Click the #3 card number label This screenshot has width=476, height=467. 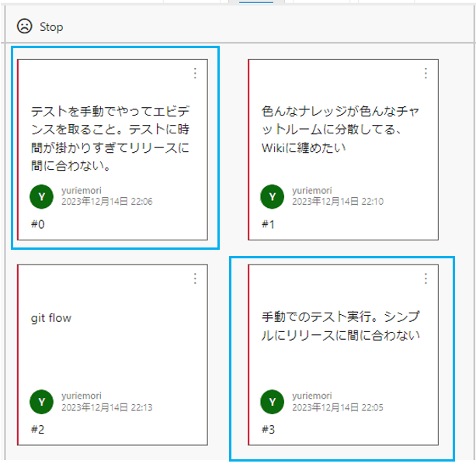pos(268,430)
